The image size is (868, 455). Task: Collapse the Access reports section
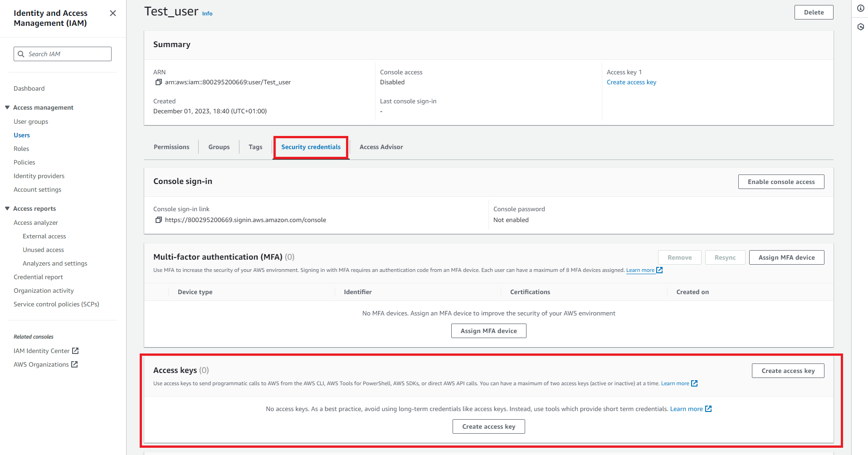point(7,208)
